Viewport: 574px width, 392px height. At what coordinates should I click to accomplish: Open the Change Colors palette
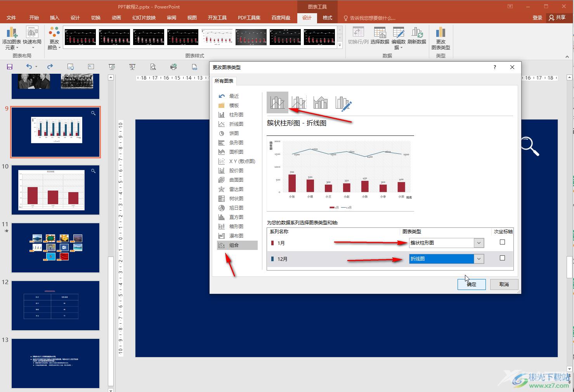(54, 38)
